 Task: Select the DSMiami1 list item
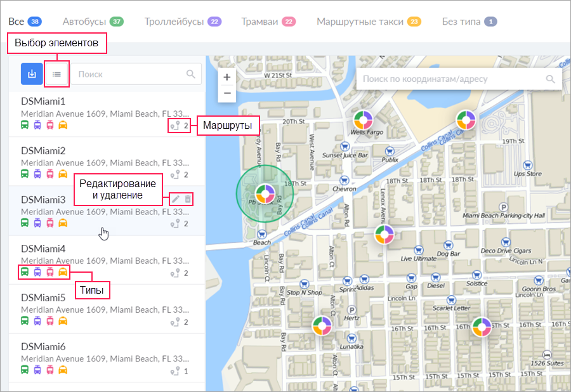(107, 114)
